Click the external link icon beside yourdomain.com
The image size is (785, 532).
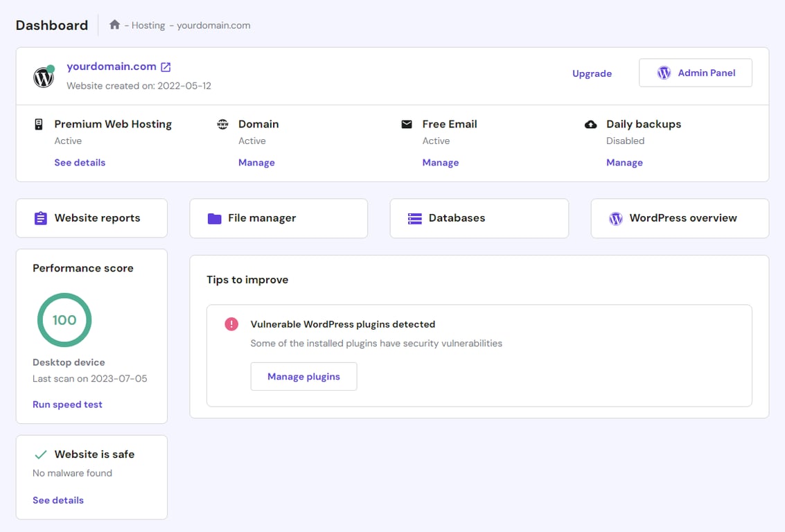click(x=164, y=66)
